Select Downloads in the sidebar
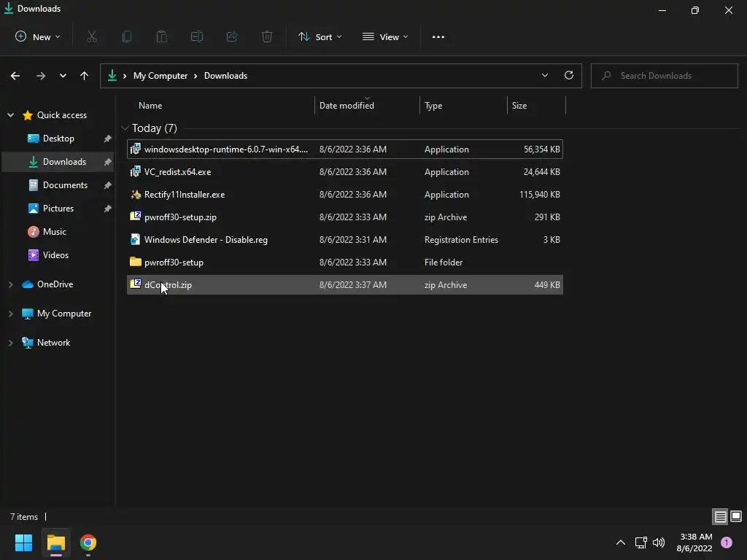This screenshot has height=560, width=747. (58, 162)
